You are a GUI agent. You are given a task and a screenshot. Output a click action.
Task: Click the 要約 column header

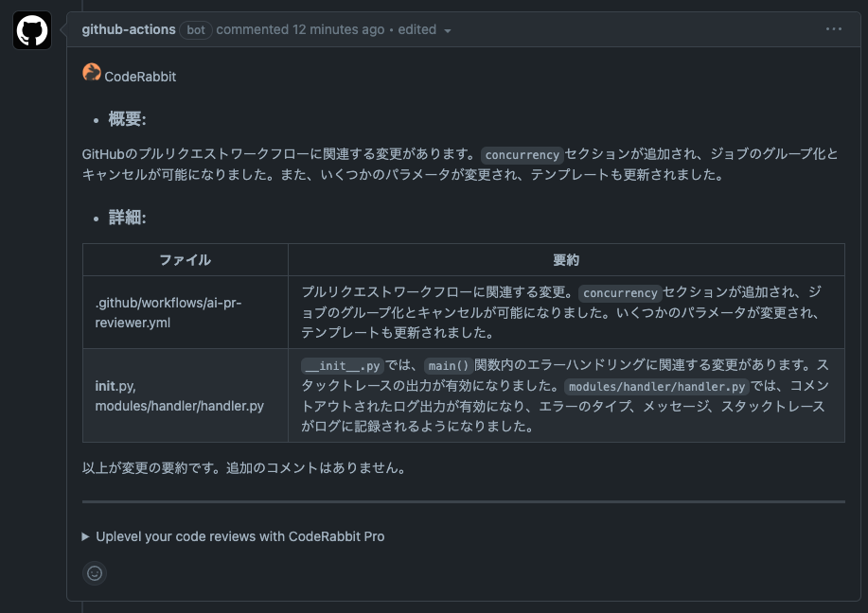coord(566,259)
